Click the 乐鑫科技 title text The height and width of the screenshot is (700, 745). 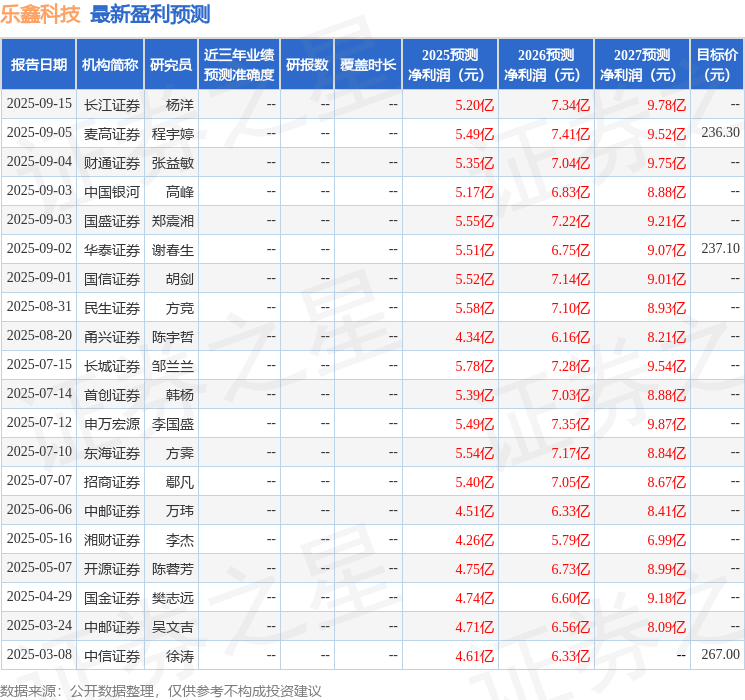[40, 14]
